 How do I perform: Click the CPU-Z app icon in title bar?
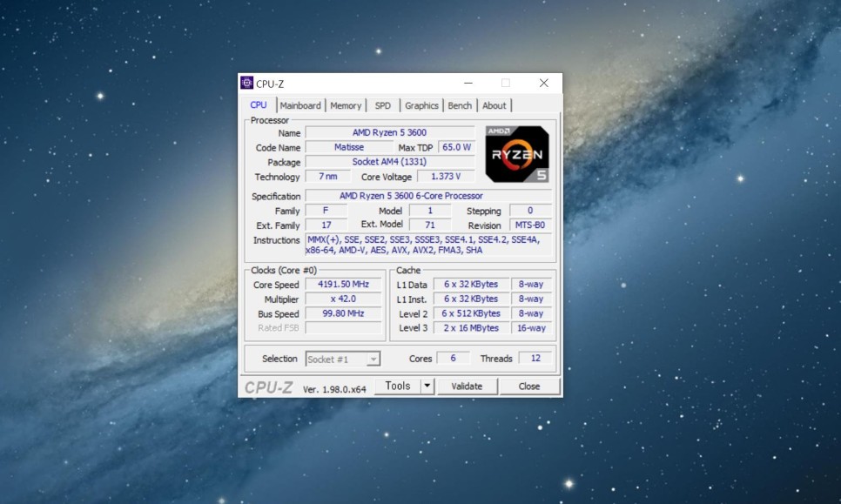click(x=246, y=83)
